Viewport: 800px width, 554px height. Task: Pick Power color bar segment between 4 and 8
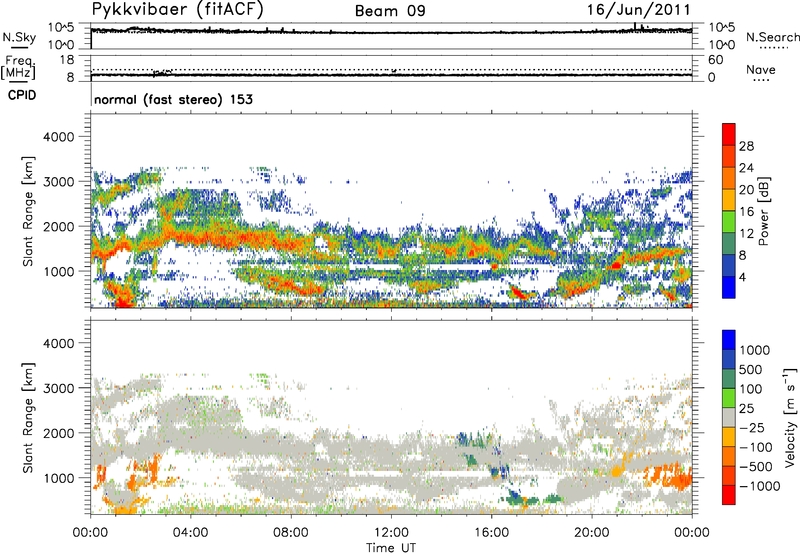729,265
